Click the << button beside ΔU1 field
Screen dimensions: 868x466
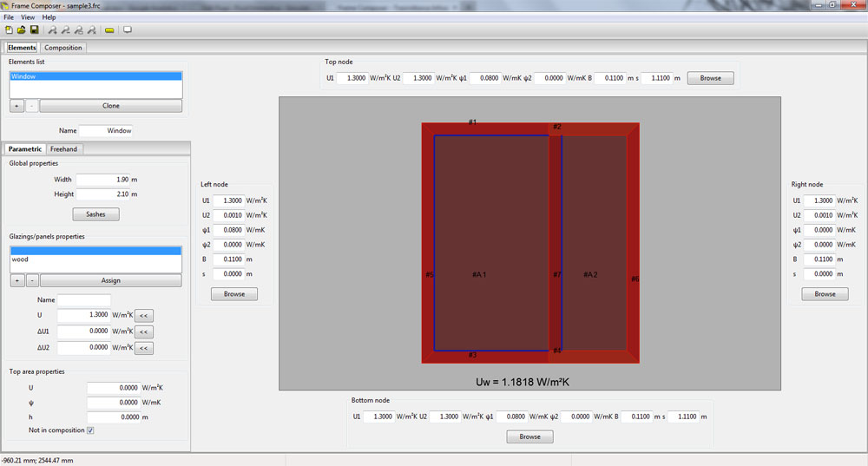point(144,331)
